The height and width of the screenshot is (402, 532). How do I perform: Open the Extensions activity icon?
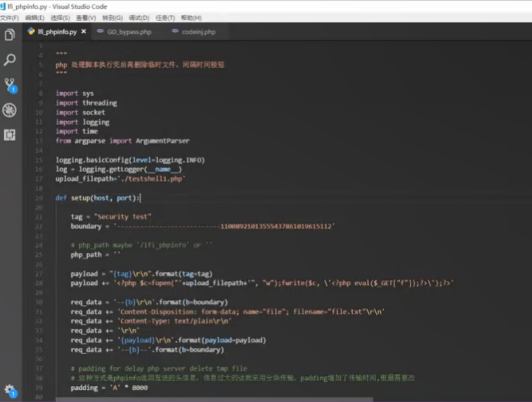click(10, 135)
